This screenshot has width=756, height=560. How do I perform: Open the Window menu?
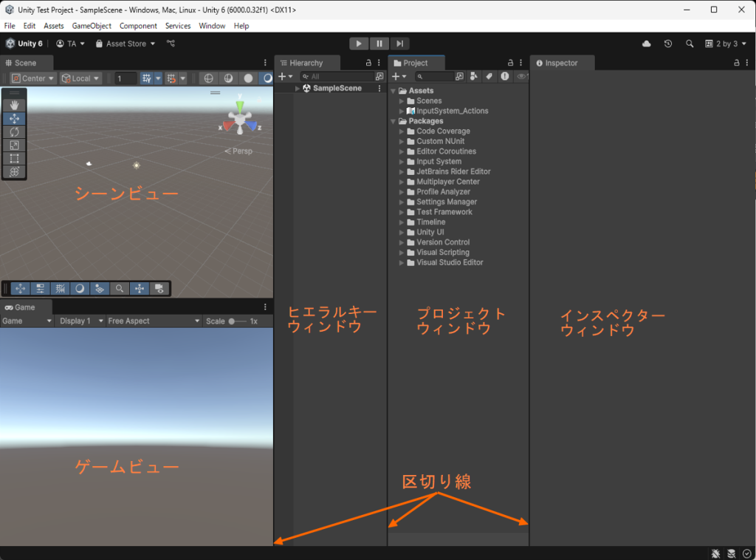click(212, 25)
